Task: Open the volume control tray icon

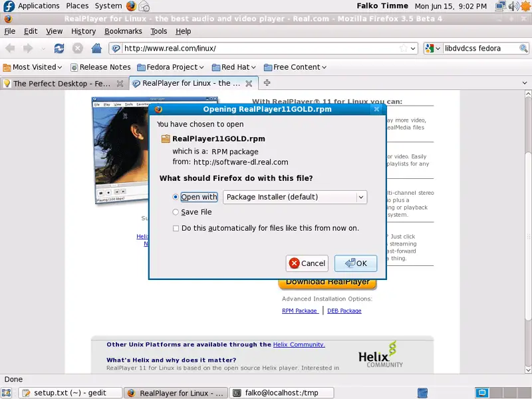Action: pos(513,6)
